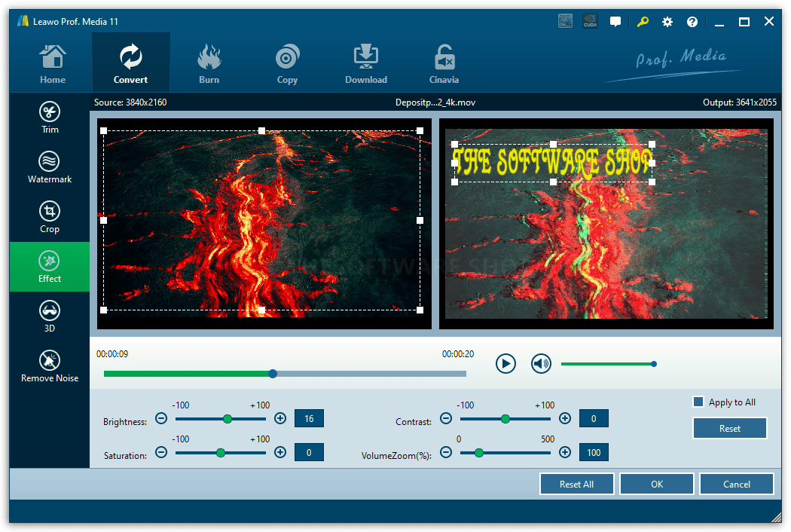This screenshot has width=791, height=532.
Task: Click the 00:00:09 current time text
Action: 112,354
